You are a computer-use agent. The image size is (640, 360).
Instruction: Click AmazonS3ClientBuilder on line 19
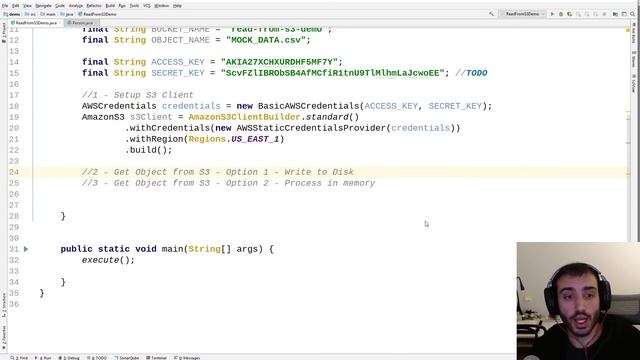[244, 117]
